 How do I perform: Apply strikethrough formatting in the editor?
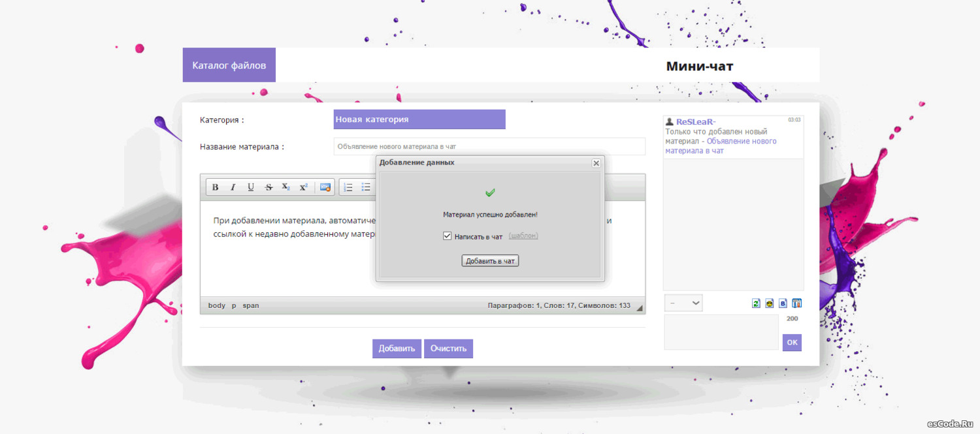[269, 187]
